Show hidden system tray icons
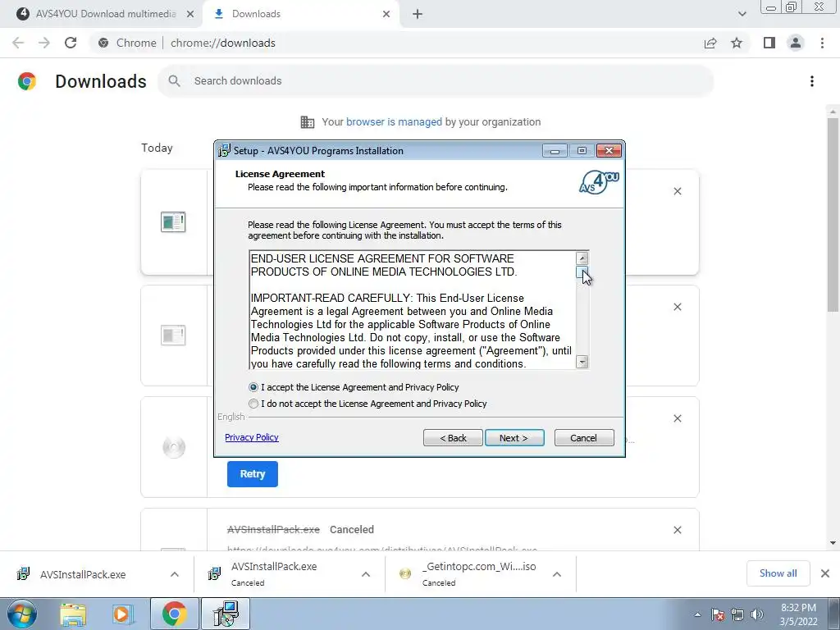 pos(697,614)
